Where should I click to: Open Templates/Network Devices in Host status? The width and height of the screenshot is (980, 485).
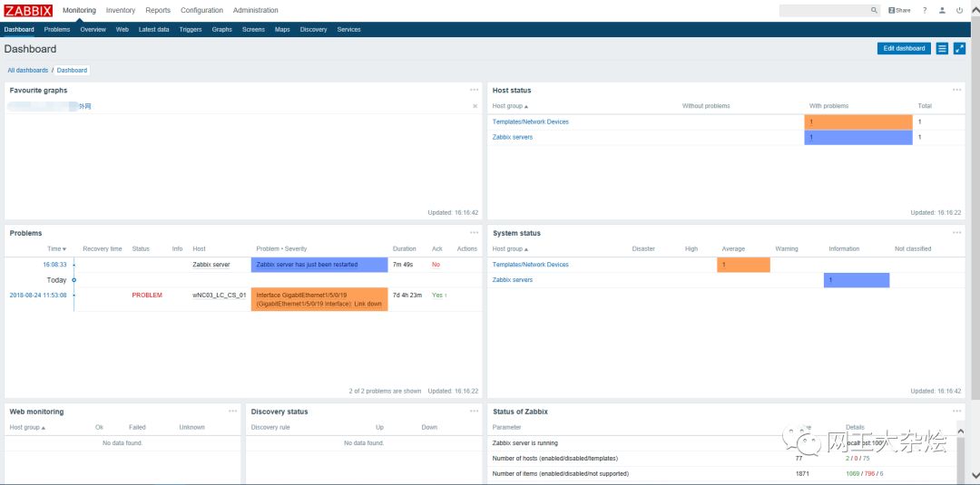[x=531, y=121]
